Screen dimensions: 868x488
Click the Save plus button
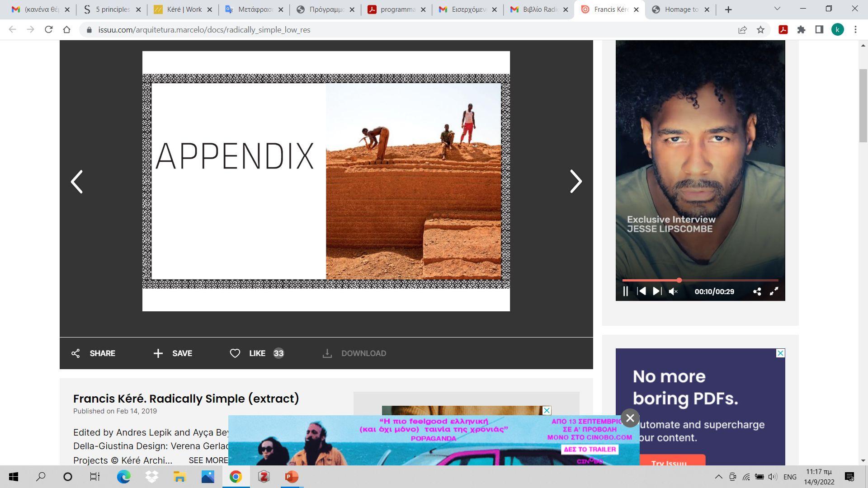pyautogui.click(x=158, y=353)
